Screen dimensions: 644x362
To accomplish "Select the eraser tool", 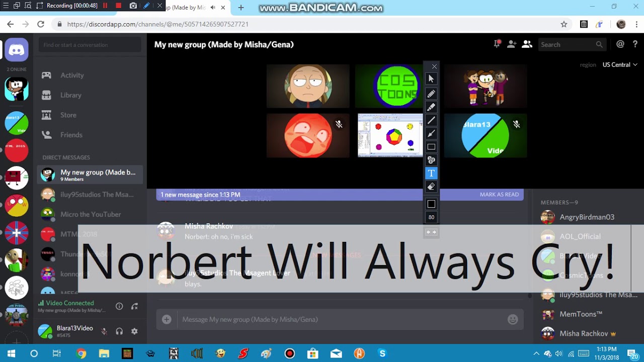I will (431, 187).
